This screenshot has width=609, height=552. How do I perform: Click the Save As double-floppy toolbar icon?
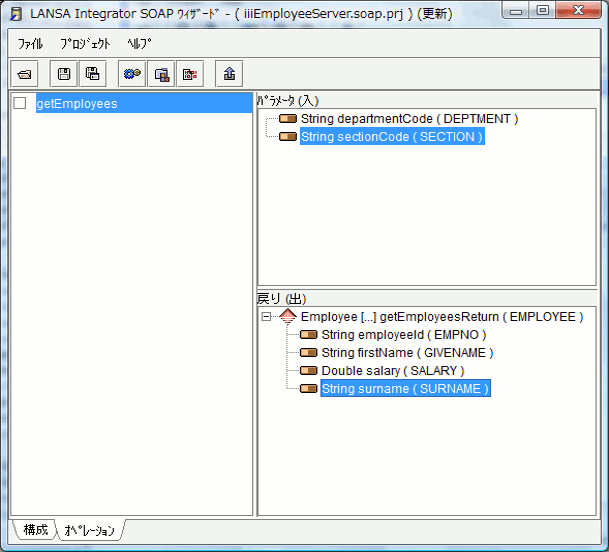(x=92, y=73)
